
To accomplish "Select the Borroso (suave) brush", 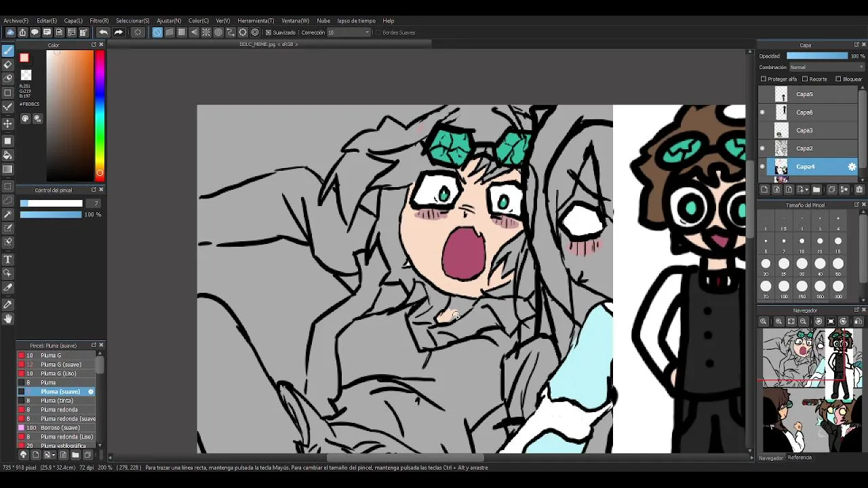I will tap(57, 428).
